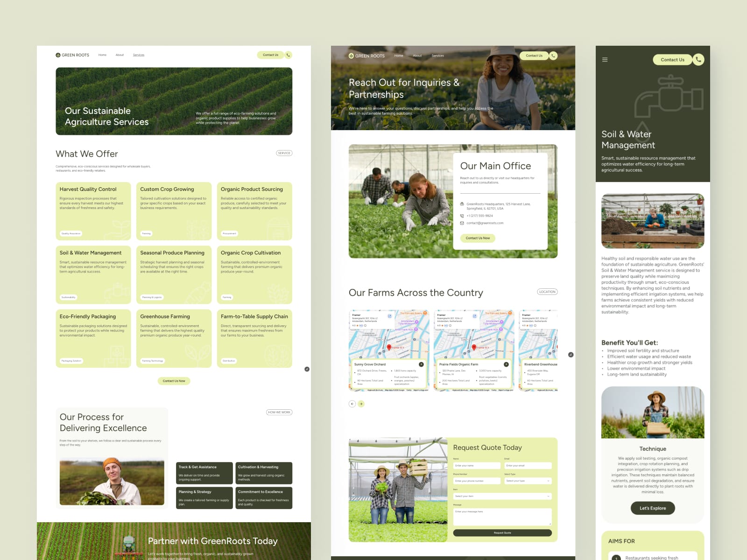Viewport: 747px width, 560px height.
Task: Open the Organic Crop Cultivation service card
Action: pyautogui.click(x=254, y=275)
